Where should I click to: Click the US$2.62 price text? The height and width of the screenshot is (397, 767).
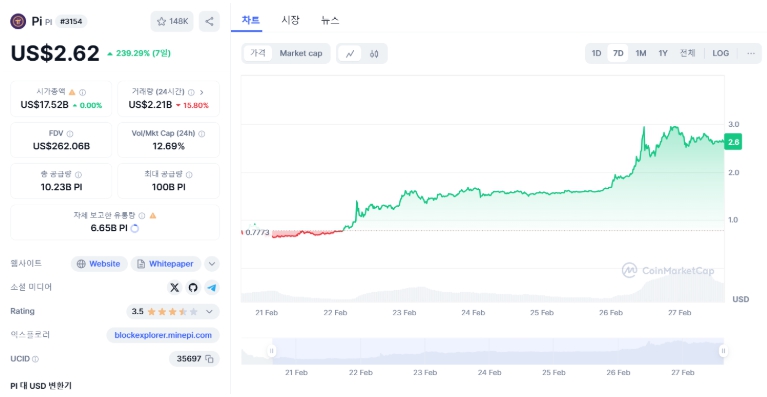click(55, 53)
